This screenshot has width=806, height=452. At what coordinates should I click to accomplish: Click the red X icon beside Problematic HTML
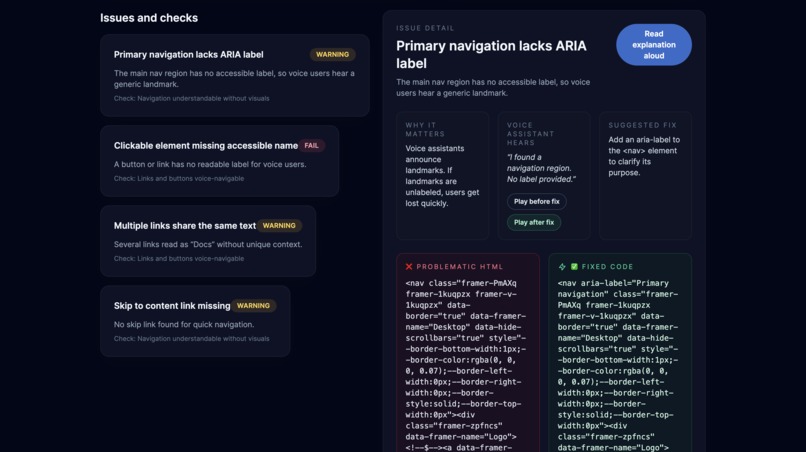pos(409,266)
